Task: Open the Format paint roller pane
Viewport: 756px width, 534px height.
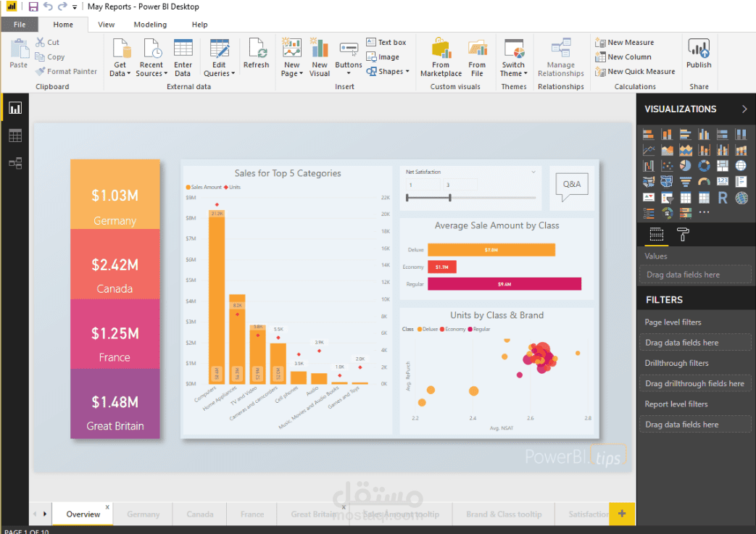Action: [x=683, y=235]
